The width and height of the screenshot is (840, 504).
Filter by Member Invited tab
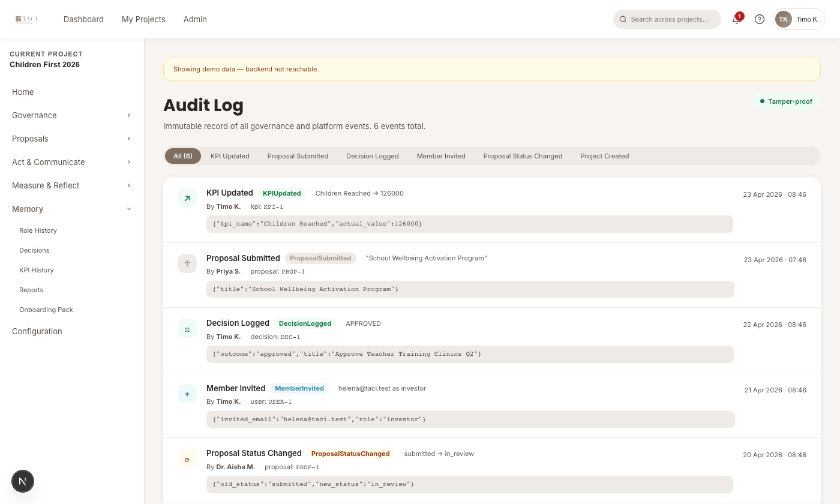(441, 156)
